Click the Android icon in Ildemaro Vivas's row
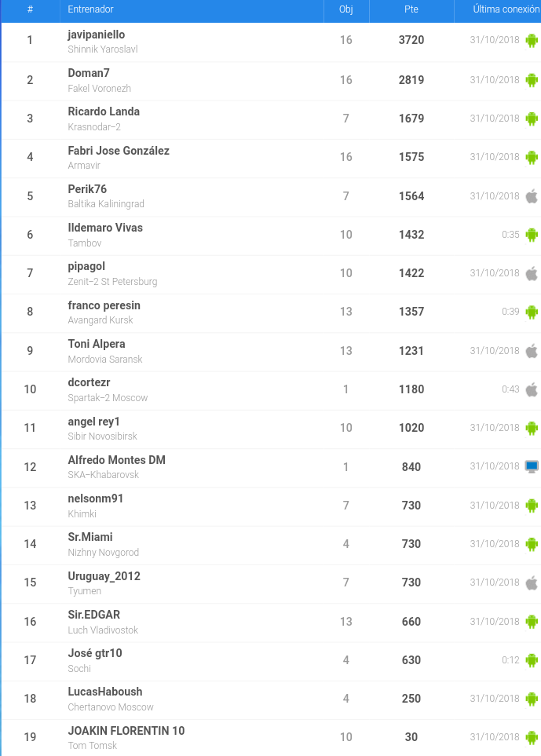Viewport: 541px width, 756px height. tap(532, 235)
